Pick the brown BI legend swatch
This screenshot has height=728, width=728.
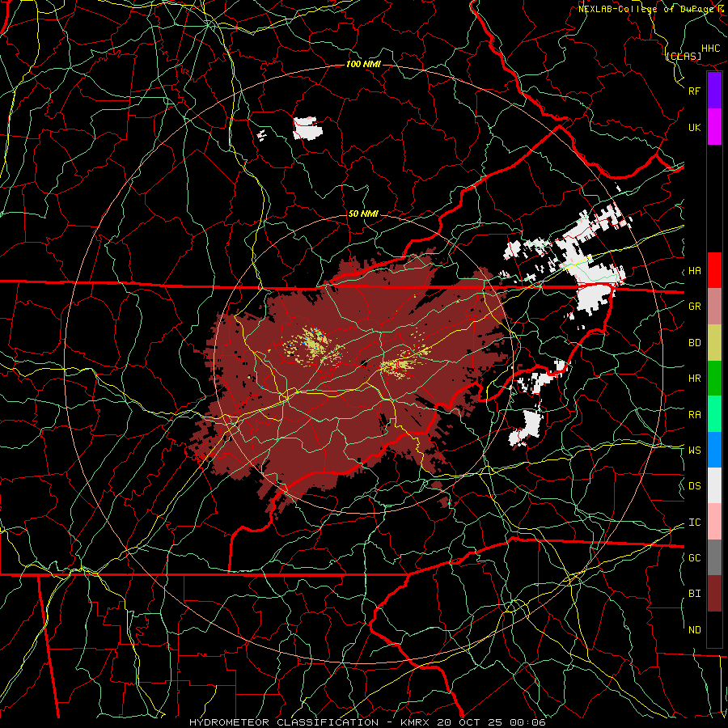(714, 594)
